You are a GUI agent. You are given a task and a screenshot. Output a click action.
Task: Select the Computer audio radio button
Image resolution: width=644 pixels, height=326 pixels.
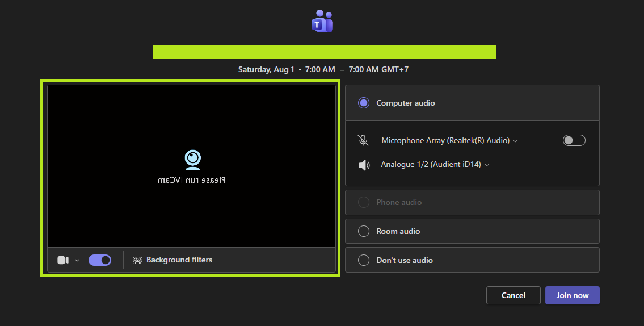pos(364,103)
